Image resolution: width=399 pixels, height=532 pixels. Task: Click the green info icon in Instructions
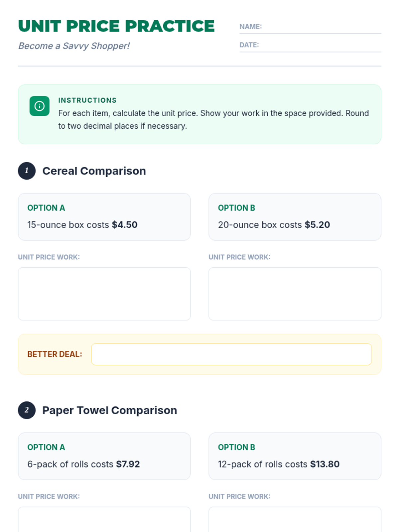tap(39, 106)
